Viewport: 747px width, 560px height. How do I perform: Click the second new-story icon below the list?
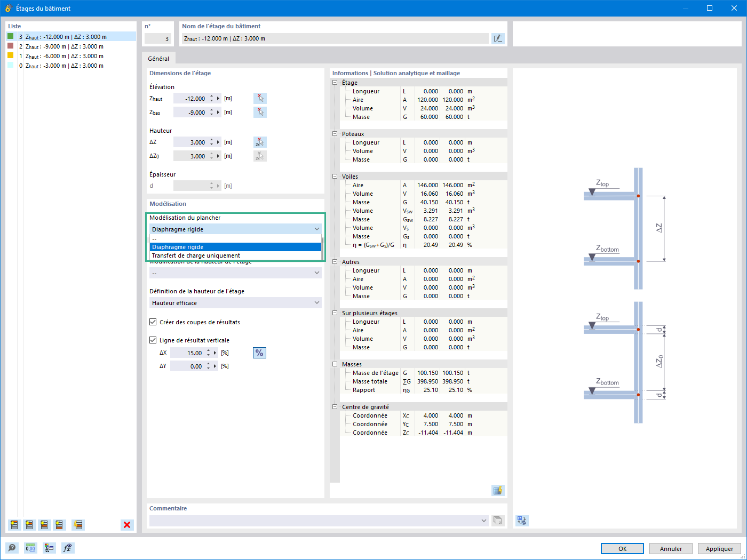point(29,525)
